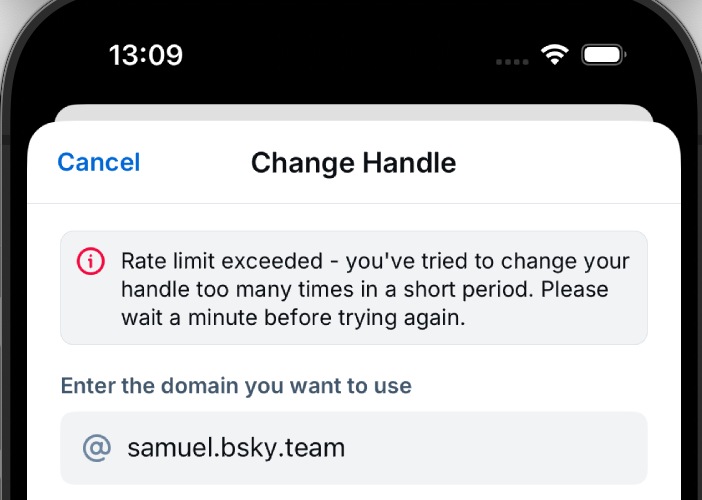
Task: Tap the battery indicator icon
Action: [604, 55]
